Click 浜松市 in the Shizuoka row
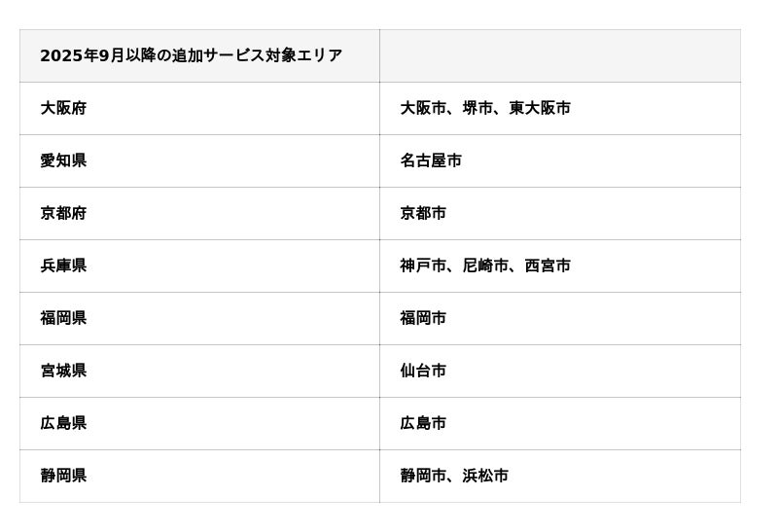The height and width of the screenshot is (532, 778). click(485, 476)
